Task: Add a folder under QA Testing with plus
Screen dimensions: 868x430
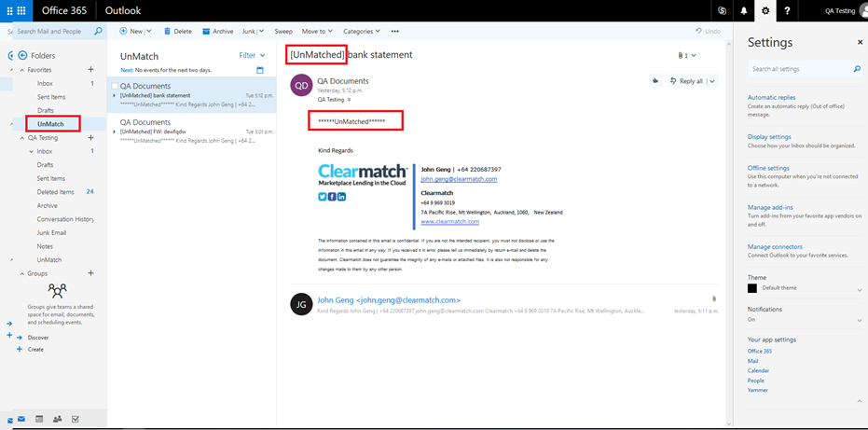Action: [90, 137]
